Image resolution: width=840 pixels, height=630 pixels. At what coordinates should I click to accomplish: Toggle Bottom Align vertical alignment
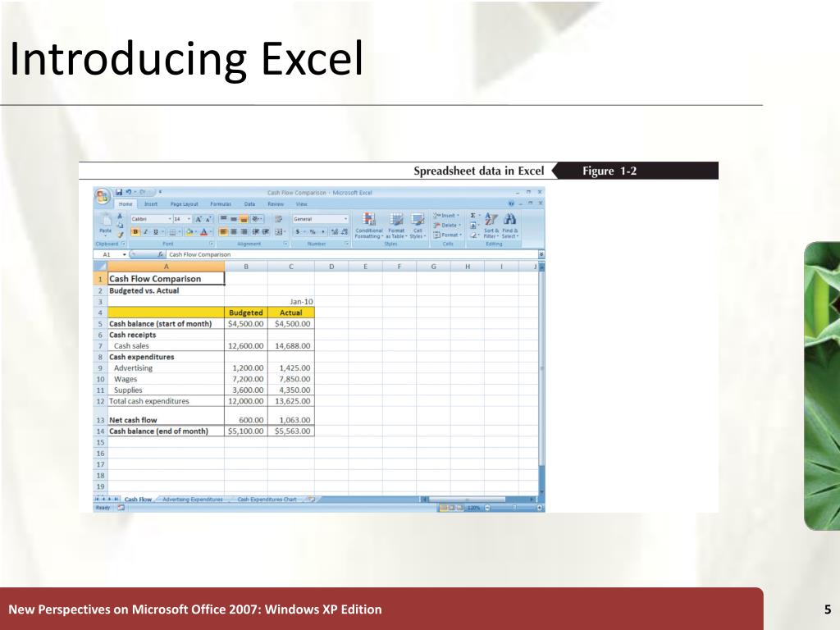244,219
